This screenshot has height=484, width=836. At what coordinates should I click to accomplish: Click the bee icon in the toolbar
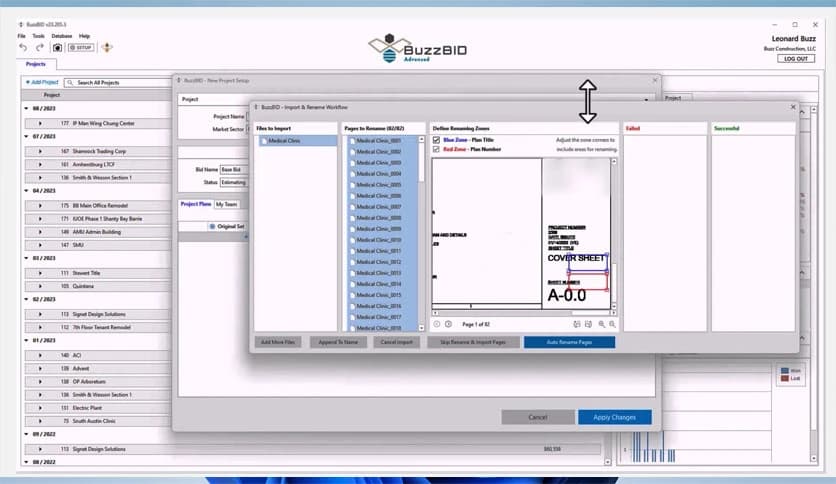pyautogui.click(x=107, y=47)
